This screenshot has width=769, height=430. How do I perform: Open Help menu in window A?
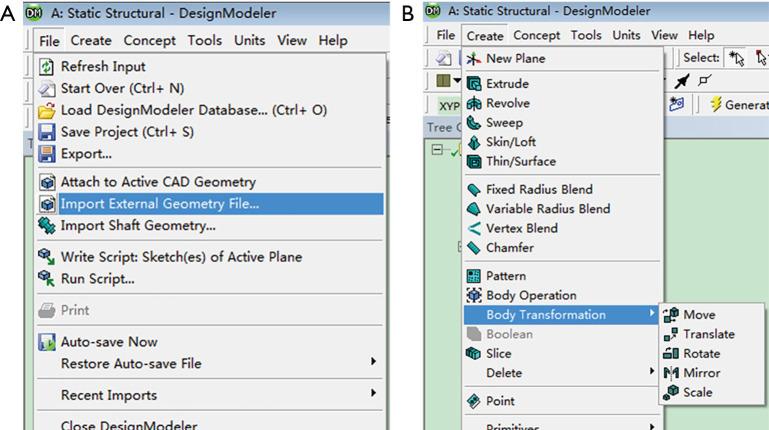coord(333,41)
